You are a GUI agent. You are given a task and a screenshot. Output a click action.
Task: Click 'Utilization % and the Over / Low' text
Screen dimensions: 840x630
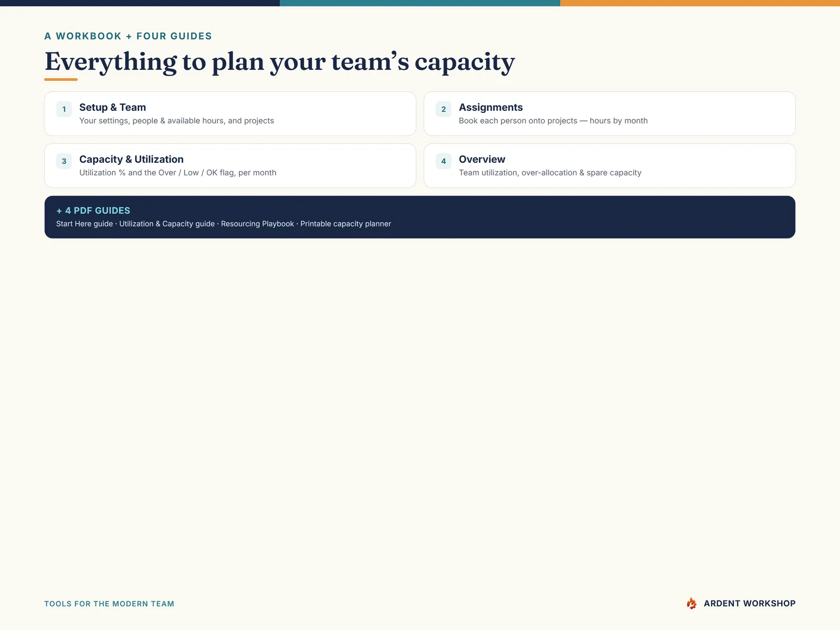point(177,173)
